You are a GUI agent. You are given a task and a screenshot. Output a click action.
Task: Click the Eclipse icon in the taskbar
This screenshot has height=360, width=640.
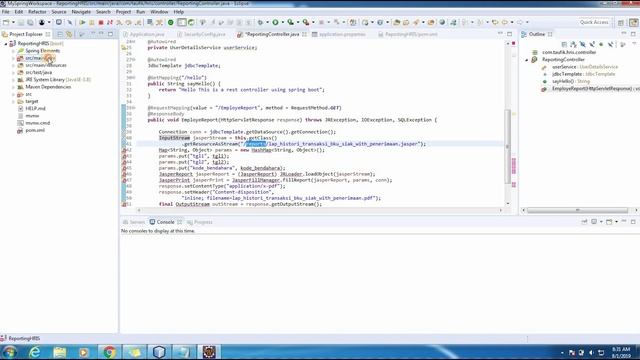(x=209, y=352)
